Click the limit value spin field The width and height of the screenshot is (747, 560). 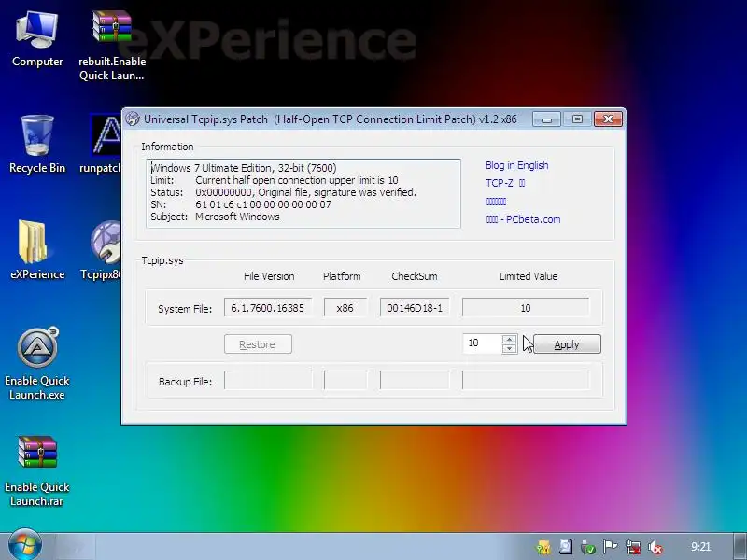482,343
